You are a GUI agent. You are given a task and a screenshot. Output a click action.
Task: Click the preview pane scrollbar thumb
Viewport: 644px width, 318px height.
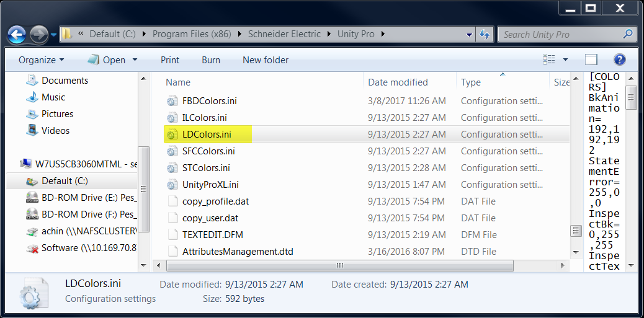pyautogui.click(x=631, y=97)
